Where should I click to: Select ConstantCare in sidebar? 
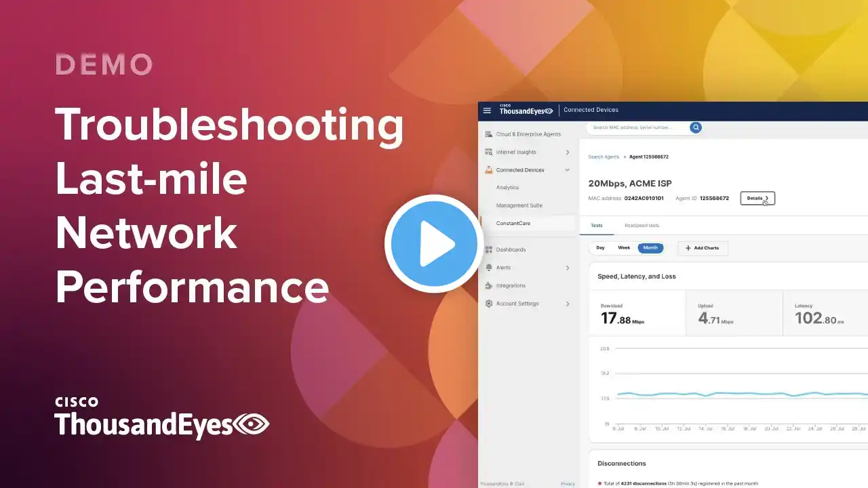(513, 223)
